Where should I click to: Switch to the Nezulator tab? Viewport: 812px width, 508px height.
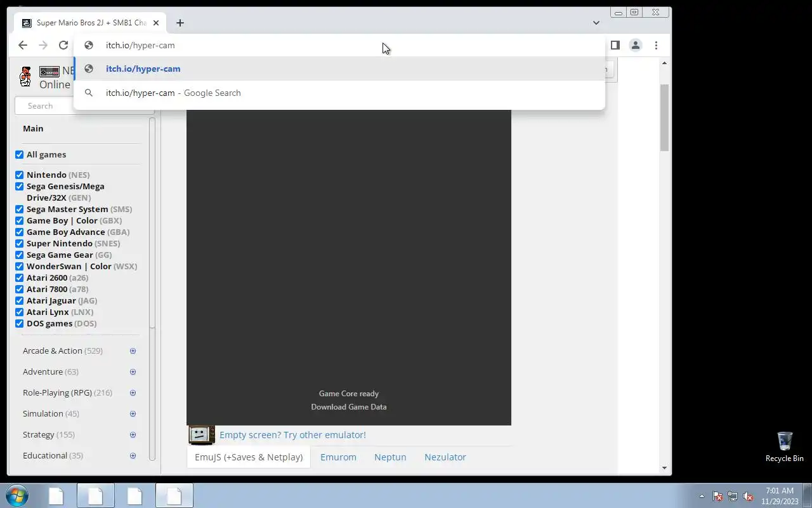click(445, 457)
